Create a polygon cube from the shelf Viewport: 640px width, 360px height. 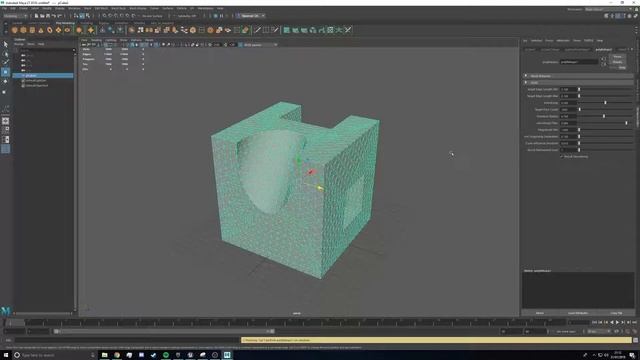[23, 30]
